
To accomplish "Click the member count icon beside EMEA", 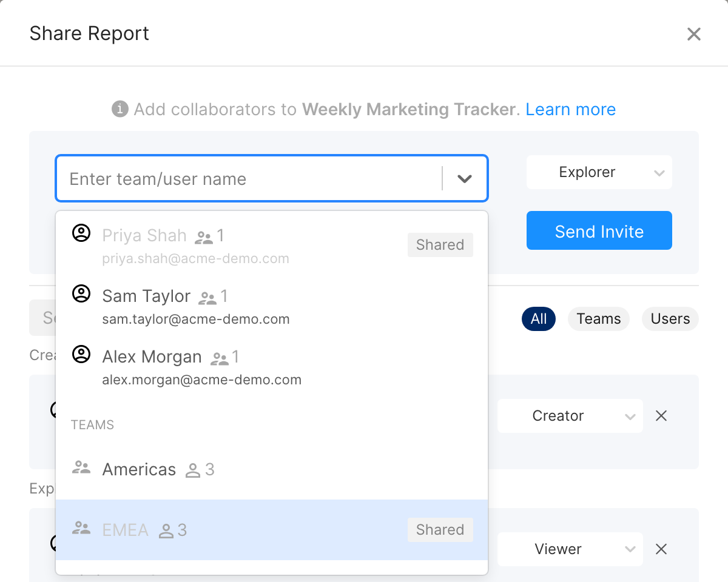I will [166, 531].
